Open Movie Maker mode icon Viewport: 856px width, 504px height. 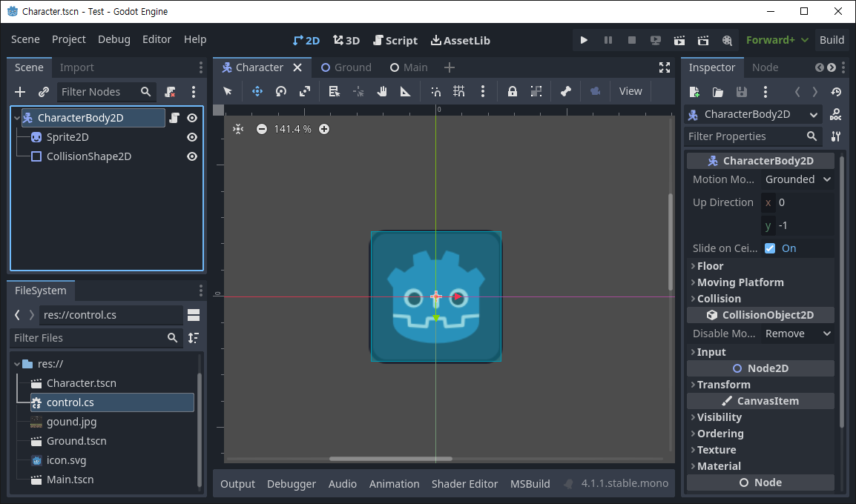point(727,40)
